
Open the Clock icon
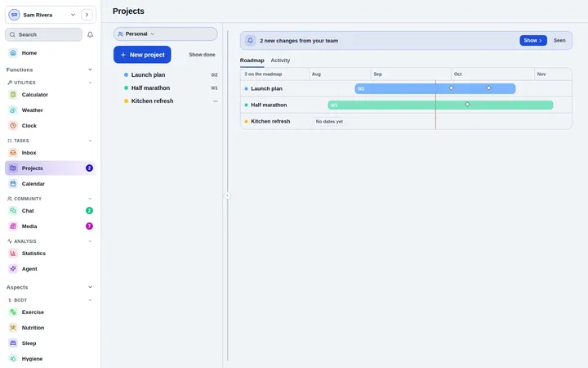(13, 125)
